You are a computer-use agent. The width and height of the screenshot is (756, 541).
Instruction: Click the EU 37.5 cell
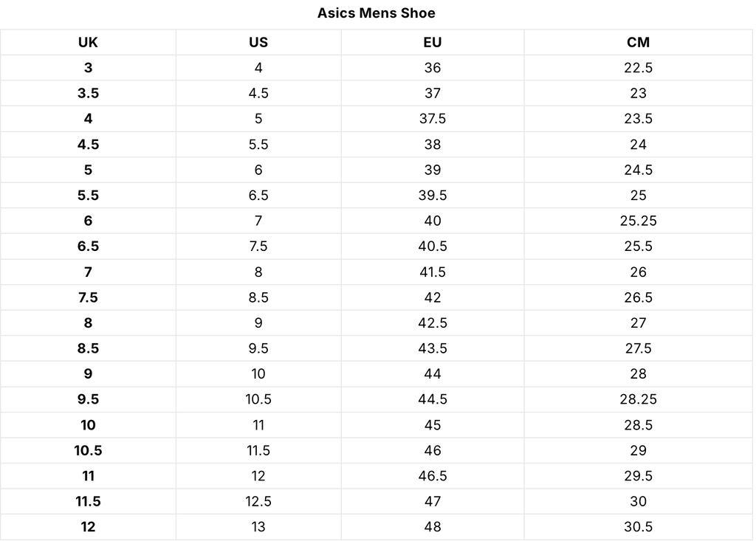[x=433, y=119]
